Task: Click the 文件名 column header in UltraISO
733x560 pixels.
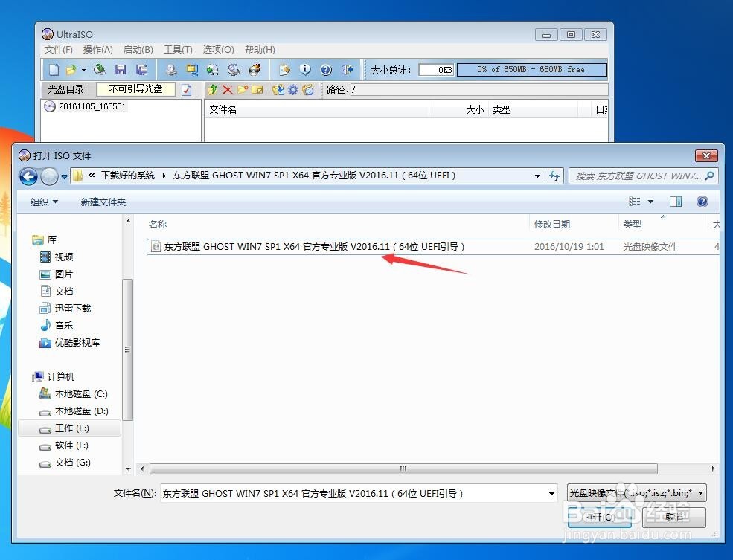Action: click(x=316, y=110)
